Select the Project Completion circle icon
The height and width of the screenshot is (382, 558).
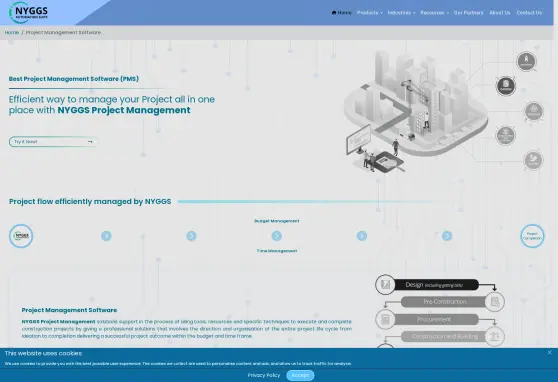532,236
